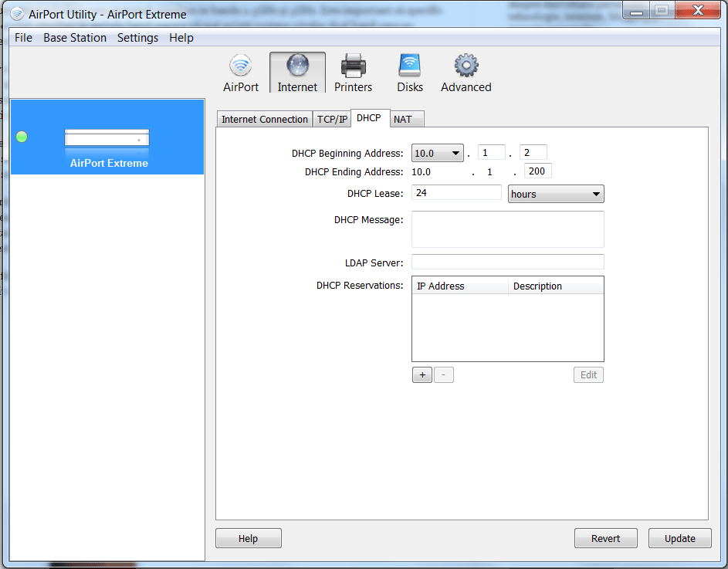Image resolution: width=728 pixels, height=569 pixels.
Task: Select the AirPort Extreme base station
Action: (x=108, y=147)
